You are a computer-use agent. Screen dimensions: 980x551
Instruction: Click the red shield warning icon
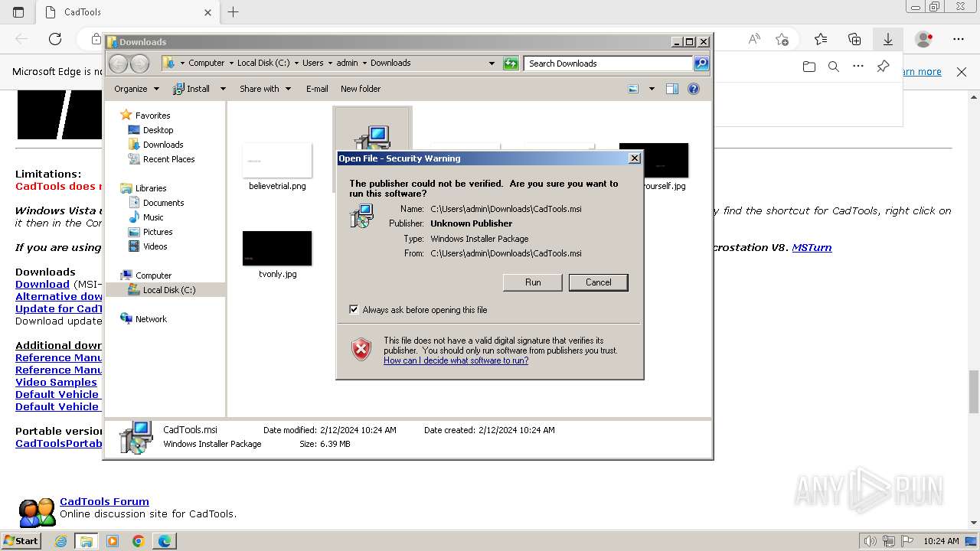pos(361,349)
